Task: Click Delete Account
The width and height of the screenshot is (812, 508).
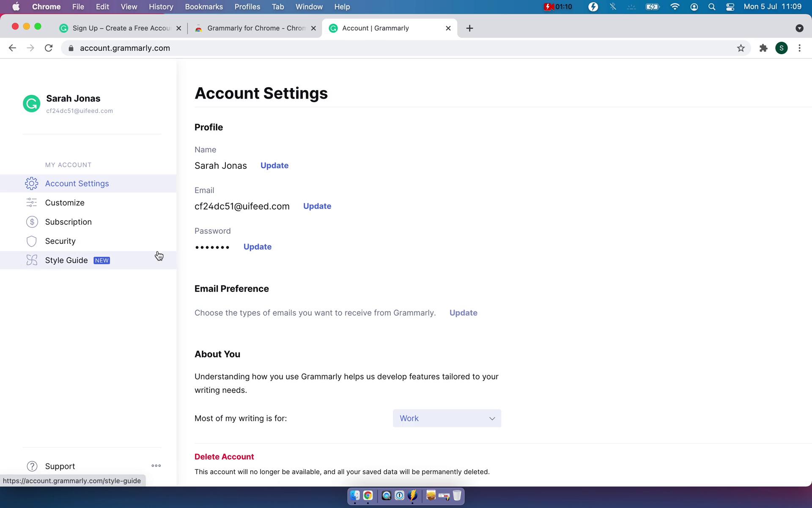Action: pos(224,457)
